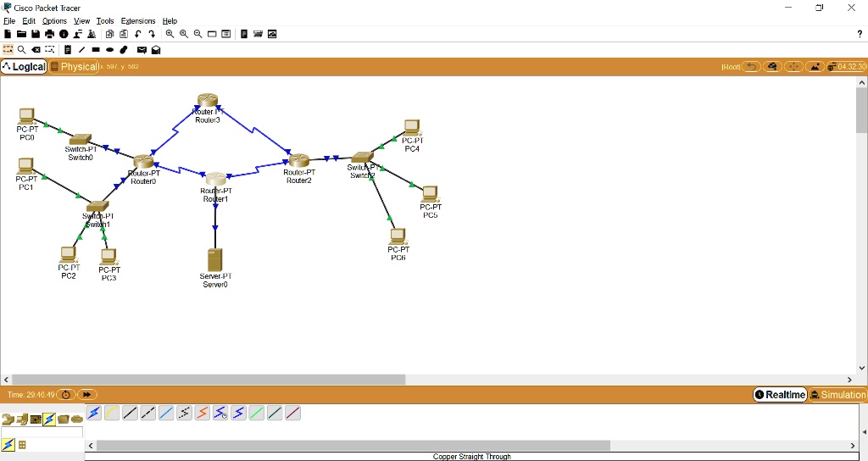Add a Simple PDU envelope
Image resolution: width=868 pixels, height=461 pixels.
click(142, 50)
